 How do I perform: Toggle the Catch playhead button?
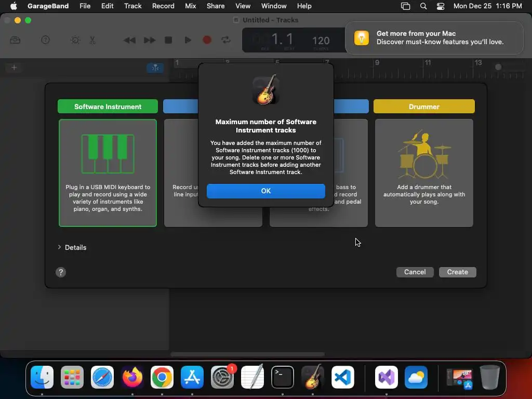point(155,68)
